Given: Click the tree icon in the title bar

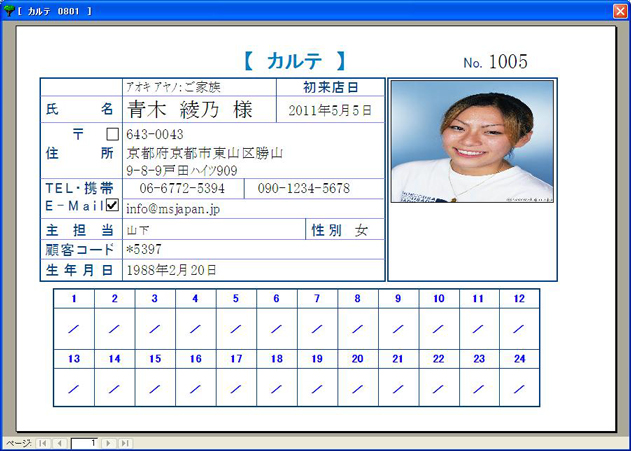Looking at the screenshot, I should pyautogui.click(x=8, y=11).
